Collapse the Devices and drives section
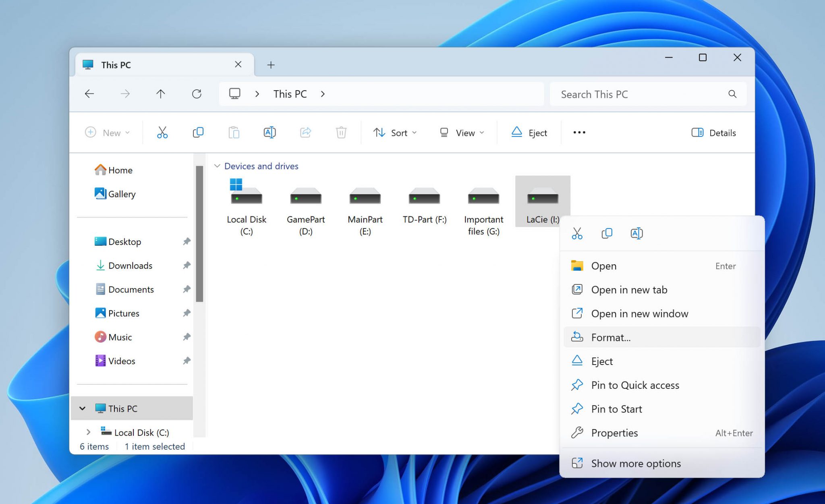The image size is (825, 504). pyautogui.click(x=217, y=166)
